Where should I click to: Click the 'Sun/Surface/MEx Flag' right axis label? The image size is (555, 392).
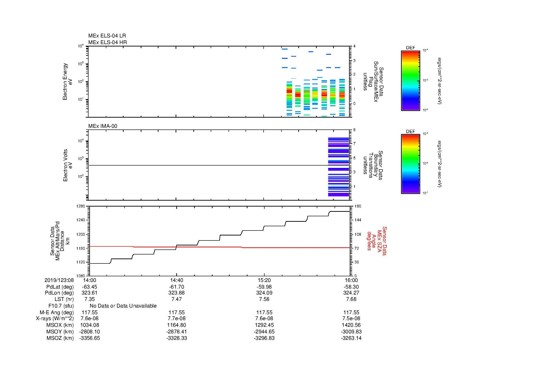(373, 82)
